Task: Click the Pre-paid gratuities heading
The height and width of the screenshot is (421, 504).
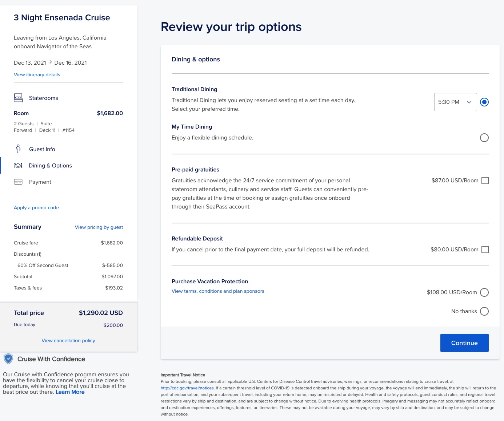Action: (x=195, y=170)
